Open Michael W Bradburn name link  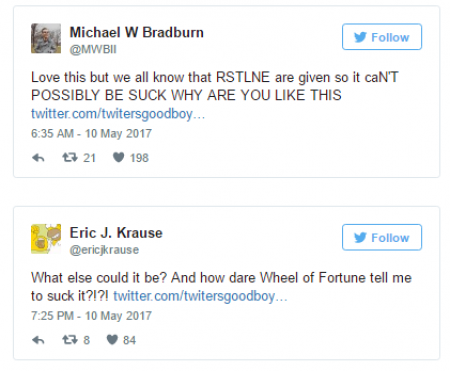point(136,32)
